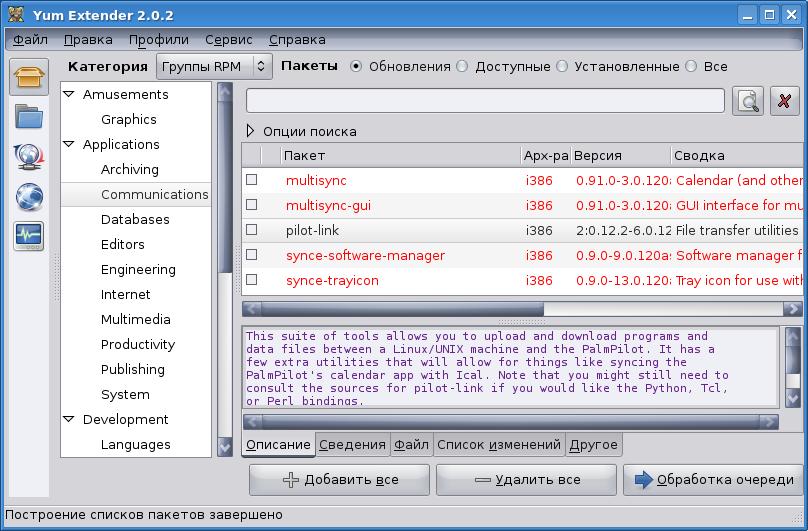Select the Обновления radio button
Viewport: 808px width, 531px height.
[x=356, y=67]
